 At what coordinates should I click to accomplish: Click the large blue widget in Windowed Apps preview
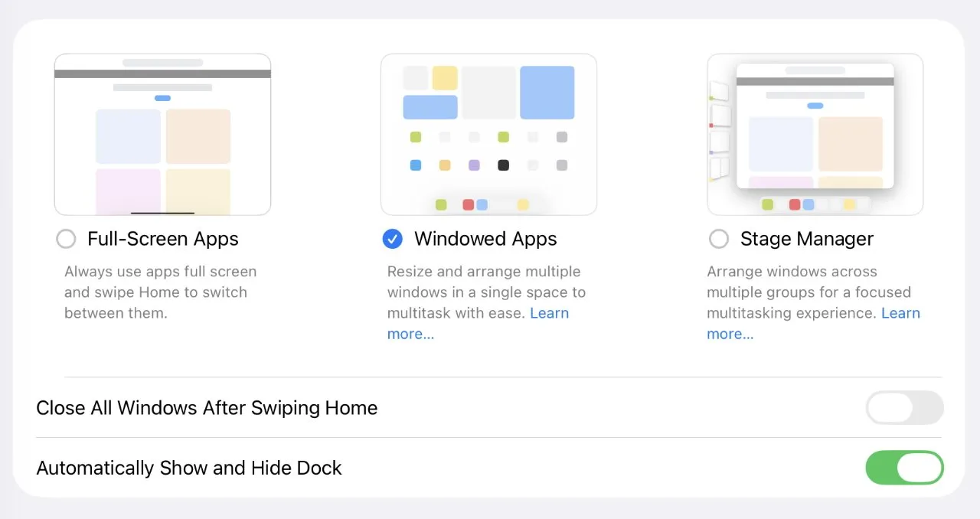click(547, 93)
